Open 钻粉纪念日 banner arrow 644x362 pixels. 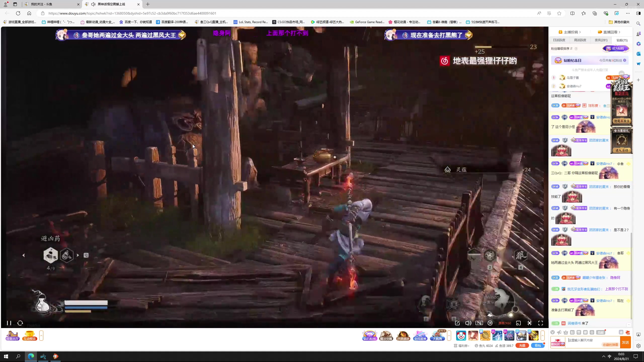pyautogui.click(x=625, y=60)
